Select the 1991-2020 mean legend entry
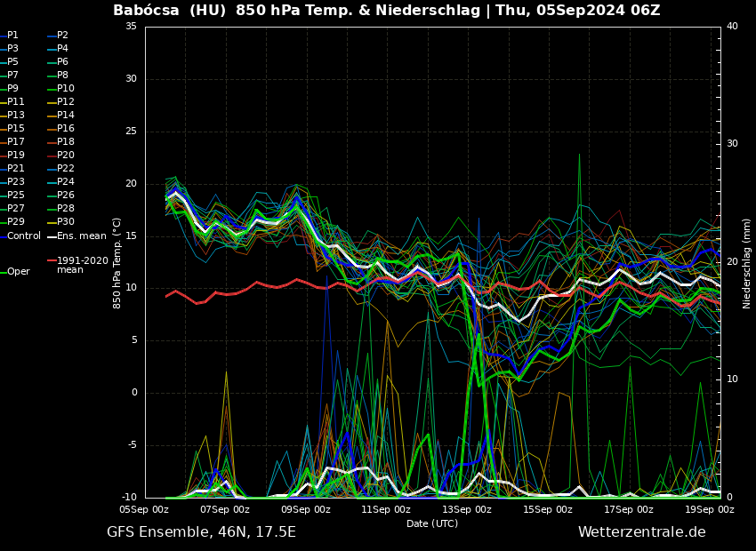The image size is (756, 551). click(x=82, y=265)
